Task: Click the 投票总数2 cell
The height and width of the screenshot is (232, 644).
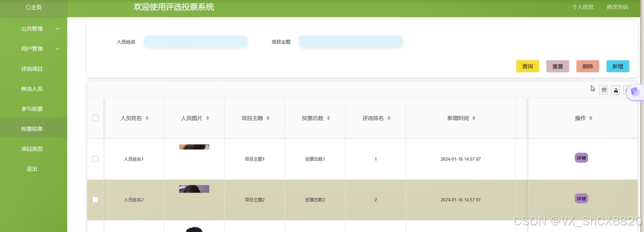Action: pos(315,200)
